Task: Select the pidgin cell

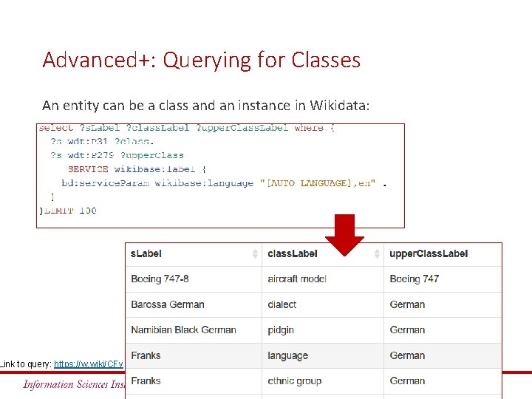Action: point(323,330)
